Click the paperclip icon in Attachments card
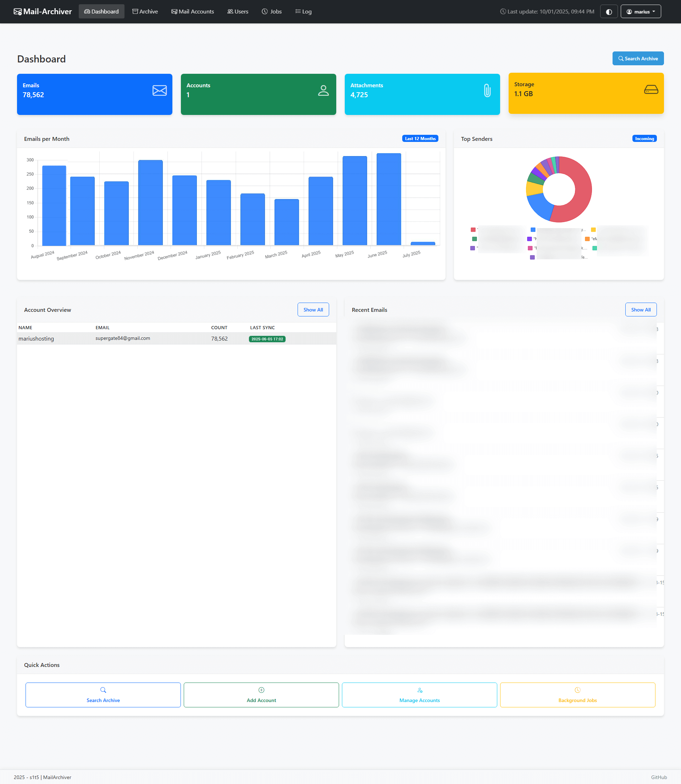 (487, 90)
